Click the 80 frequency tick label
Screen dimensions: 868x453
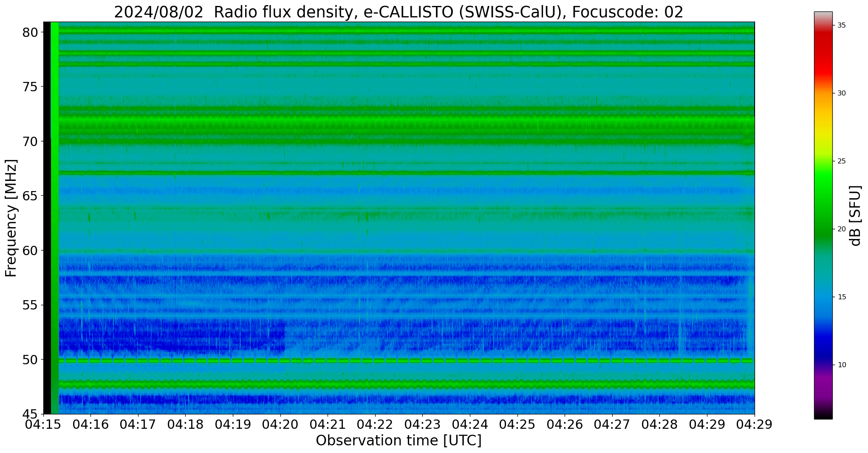click(x=30, y=32)
